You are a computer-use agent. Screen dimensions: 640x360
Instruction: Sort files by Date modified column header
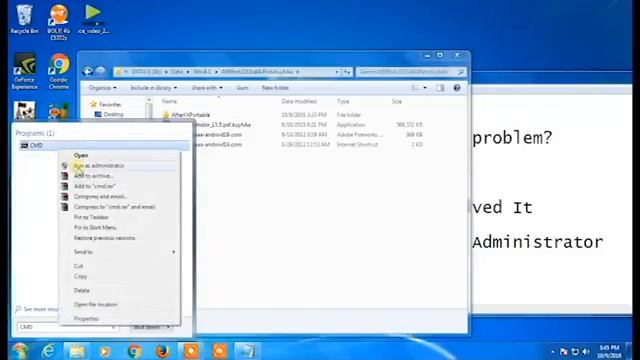pyautogui.click(x=299, y=101)
